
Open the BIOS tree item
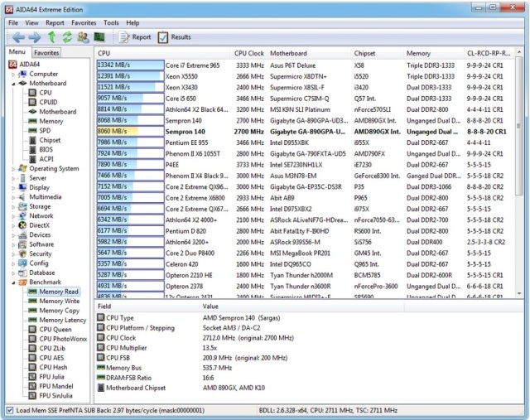click(41, 149)
